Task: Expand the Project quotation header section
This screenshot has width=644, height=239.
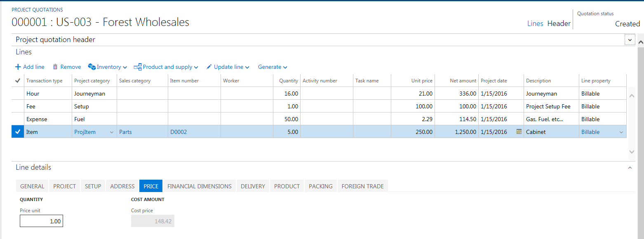Action: (x=630, y=40)
